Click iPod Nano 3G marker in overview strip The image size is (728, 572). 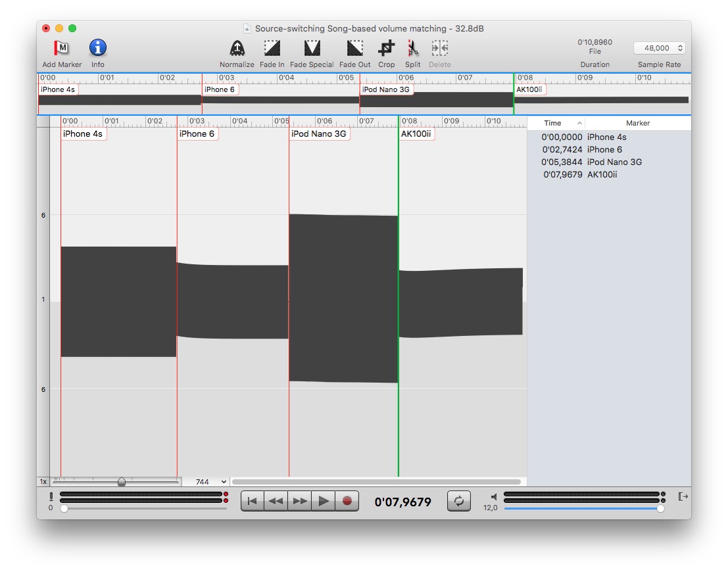click(386, 89)
